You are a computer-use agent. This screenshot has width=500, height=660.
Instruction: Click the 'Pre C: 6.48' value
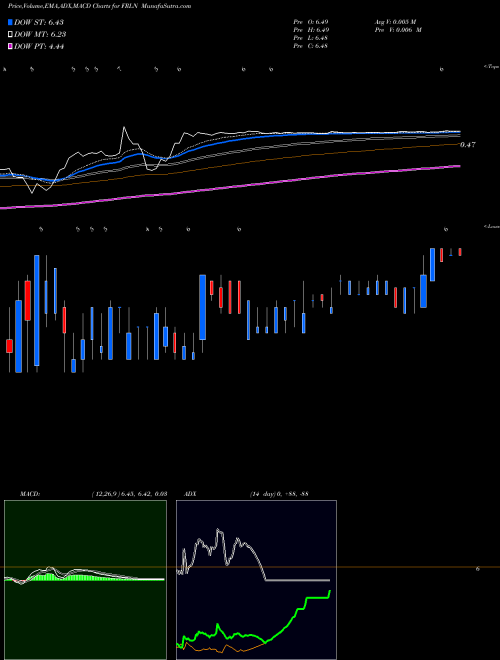click(x=311, y=46)
